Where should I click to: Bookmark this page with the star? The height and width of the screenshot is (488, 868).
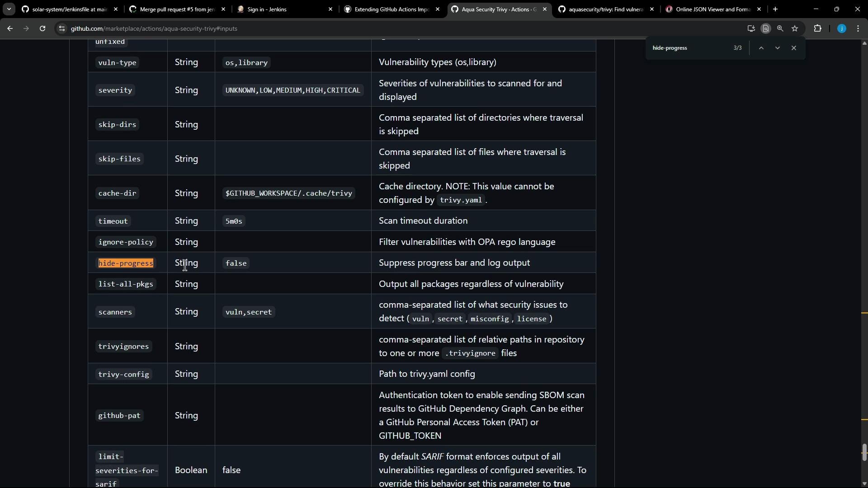795,28
